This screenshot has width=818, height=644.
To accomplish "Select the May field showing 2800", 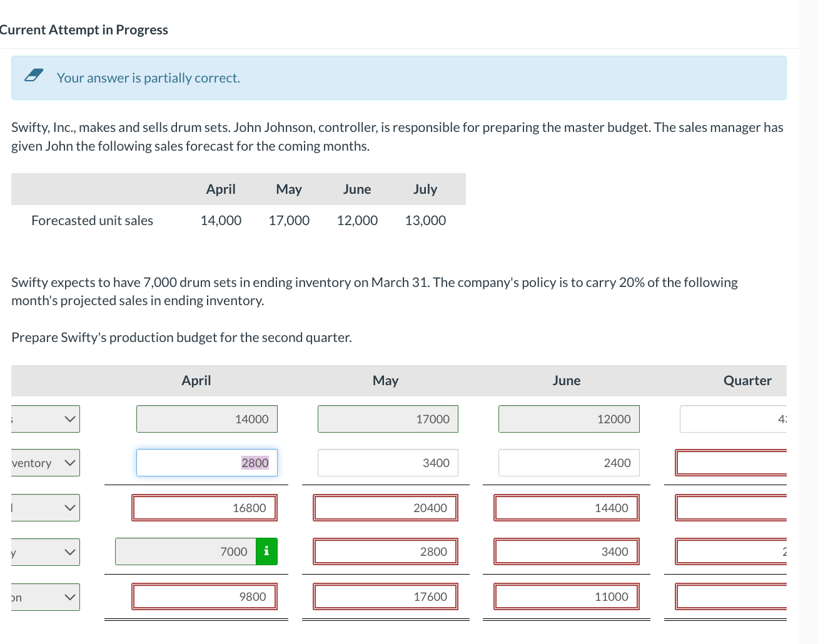I will click(x=385, y=551).
